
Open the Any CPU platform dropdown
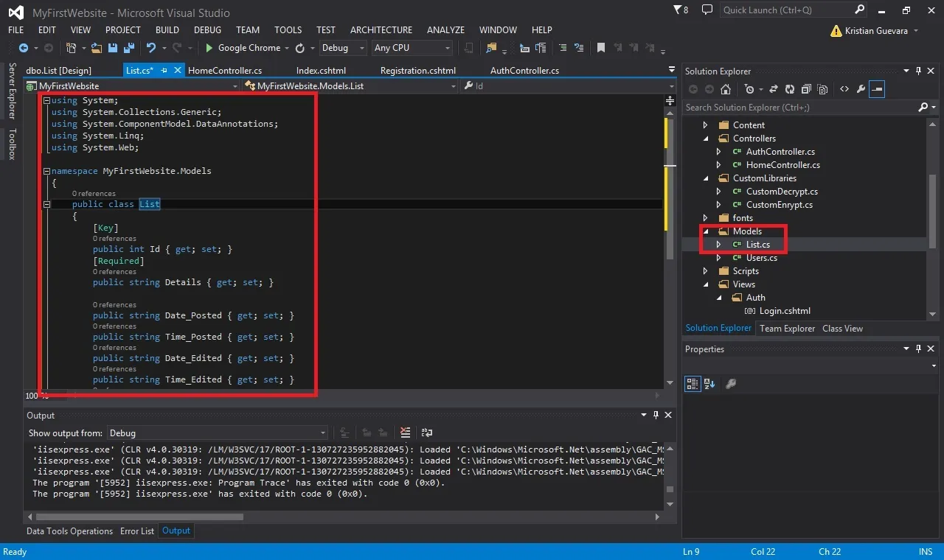[x=412, y=48]
